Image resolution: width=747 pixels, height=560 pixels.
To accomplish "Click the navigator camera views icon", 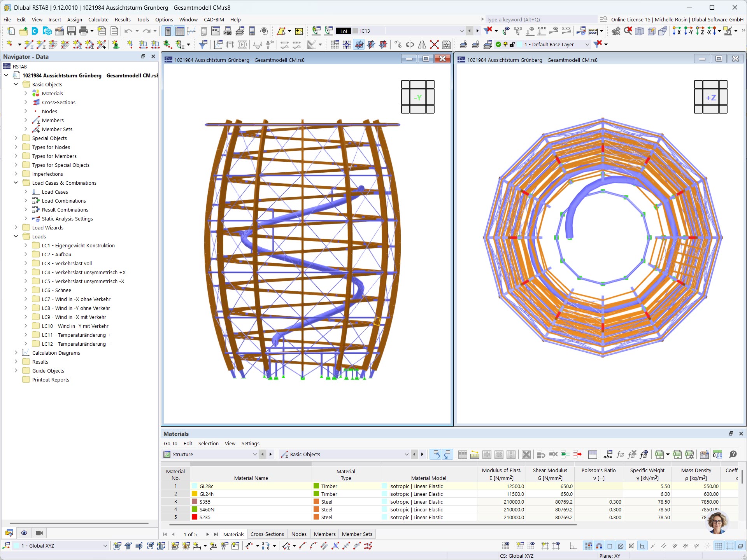I will coord(39,533).
